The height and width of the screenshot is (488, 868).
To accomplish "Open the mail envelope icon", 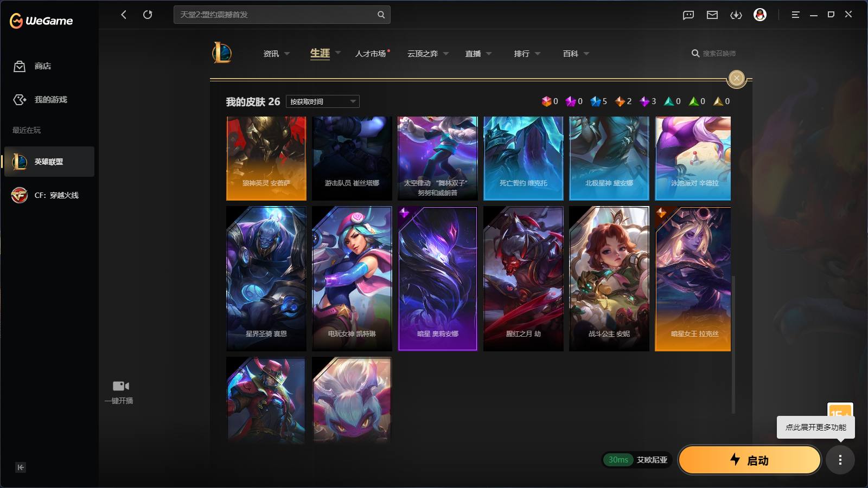I will click(x=712, y=15).
